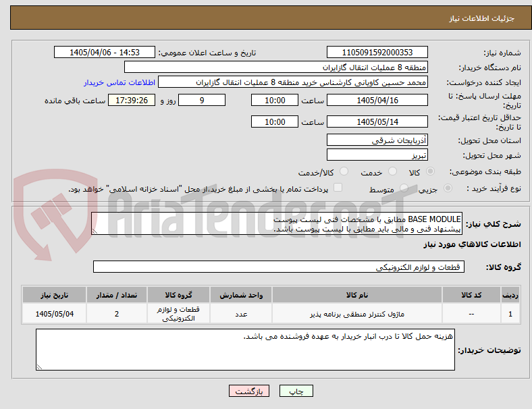Screen dimensions: 532x409
Task: Click the need date cell 1405/05/04
Action: (54, 314)
